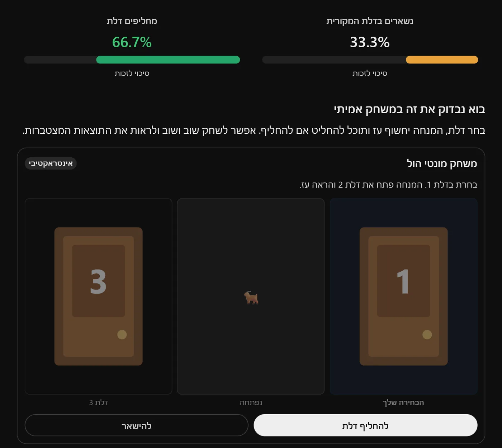The width and height of the screenshot is (502, 448).
Task: Select the door numbered 1
Action: click(403, 296)
